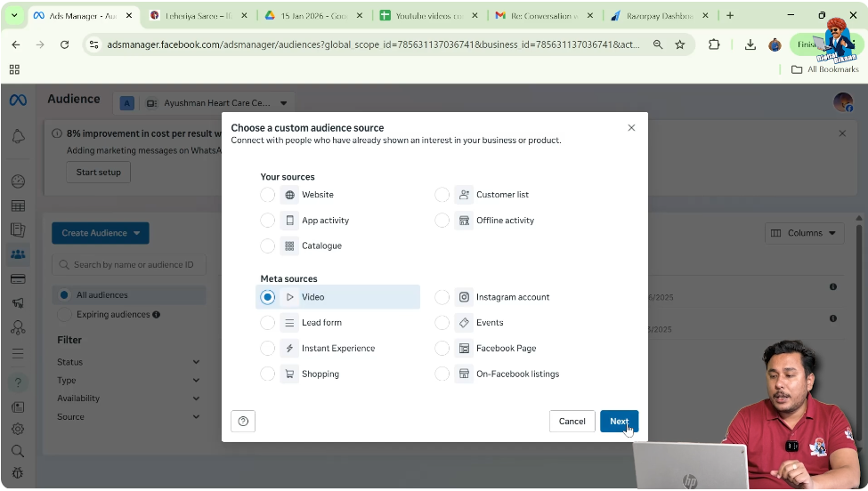Open the sidebar settings gear icon
The width and height of the screenshot is (868, 491).
click(18, 429)
